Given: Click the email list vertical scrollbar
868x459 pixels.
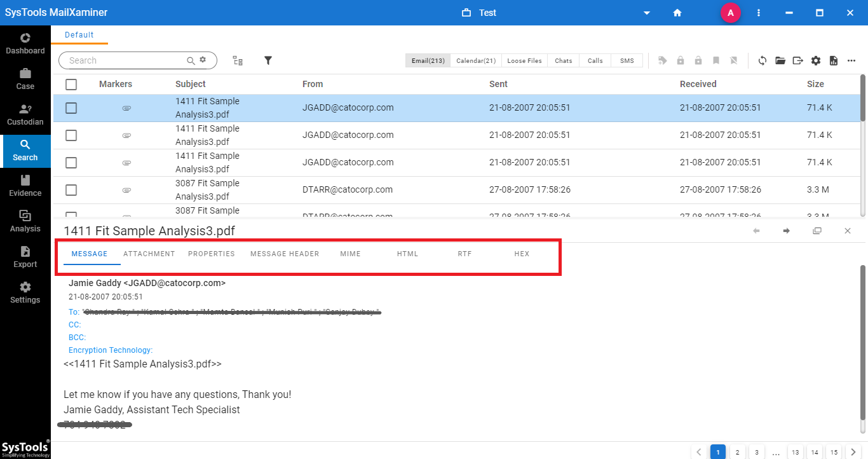Looking at the screenshot, I should (863, 97).
